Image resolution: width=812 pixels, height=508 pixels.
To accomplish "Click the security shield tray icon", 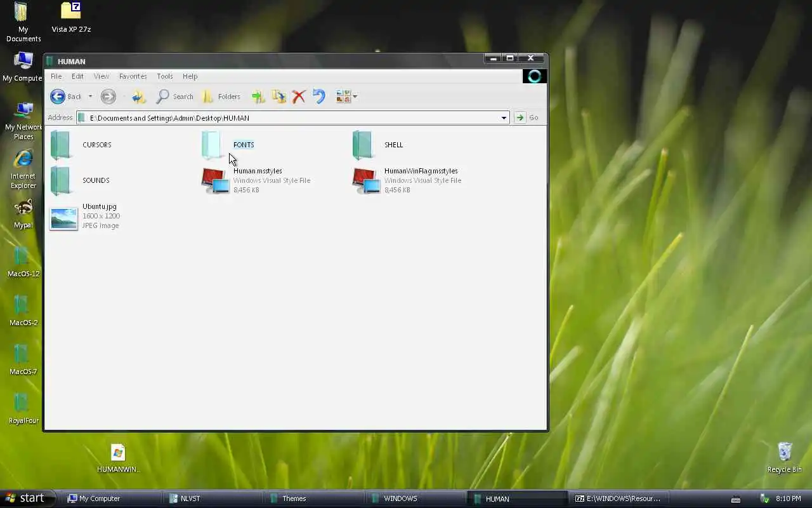I will (x=765, y=499).
